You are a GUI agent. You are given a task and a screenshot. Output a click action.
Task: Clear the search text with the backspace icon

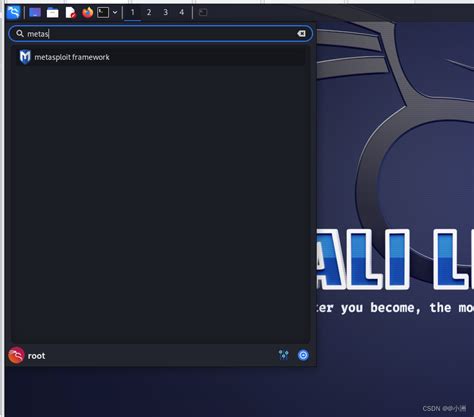[301, 34]
